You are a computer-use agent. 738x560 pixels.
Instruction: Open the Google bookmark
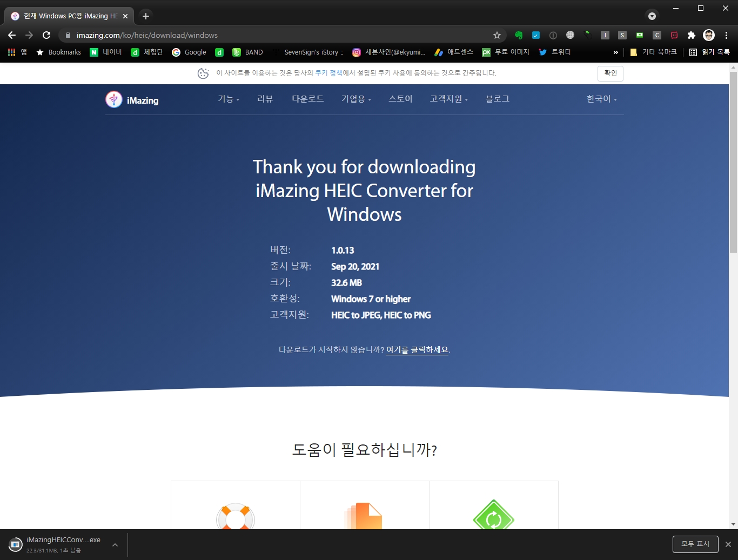click(189, 52)
